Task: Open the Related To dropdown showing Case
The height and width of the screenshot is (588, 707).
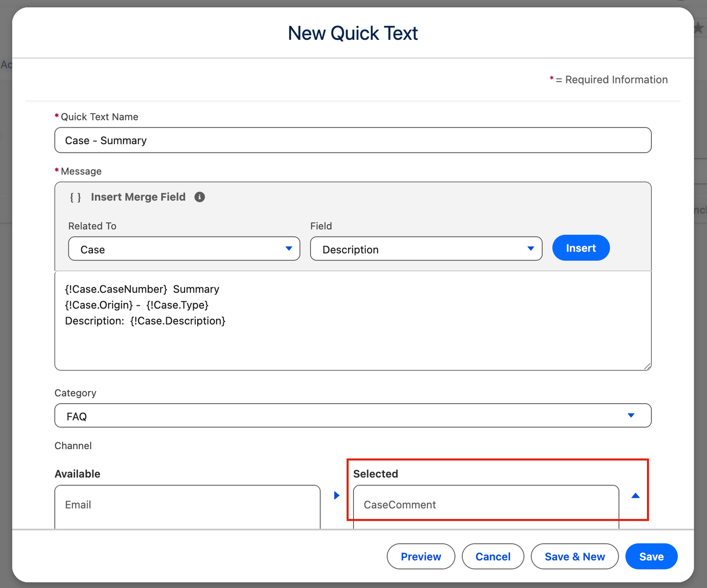Action: coord(184,249)
